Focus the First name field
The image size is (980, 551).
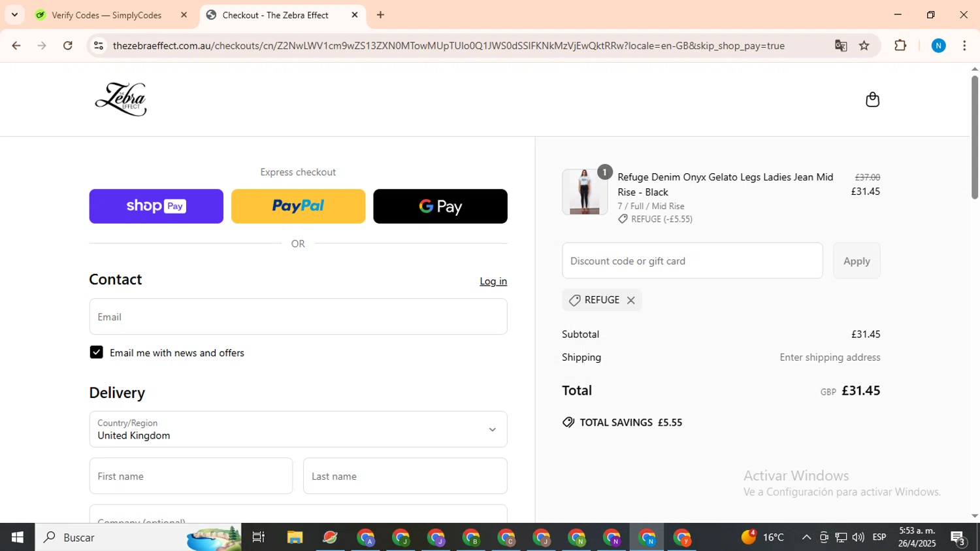coord(191,476)
